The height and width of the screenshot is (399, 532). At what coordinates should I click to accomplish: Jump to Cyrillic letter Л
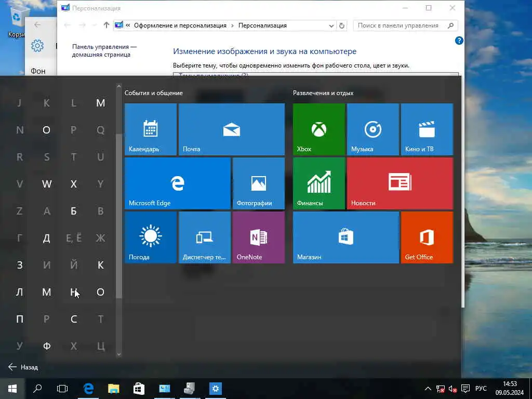point(20,292)
